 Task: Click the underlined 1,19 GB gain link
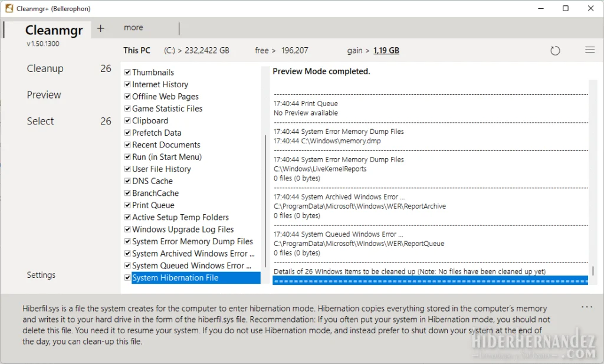[x=386, y=50]
